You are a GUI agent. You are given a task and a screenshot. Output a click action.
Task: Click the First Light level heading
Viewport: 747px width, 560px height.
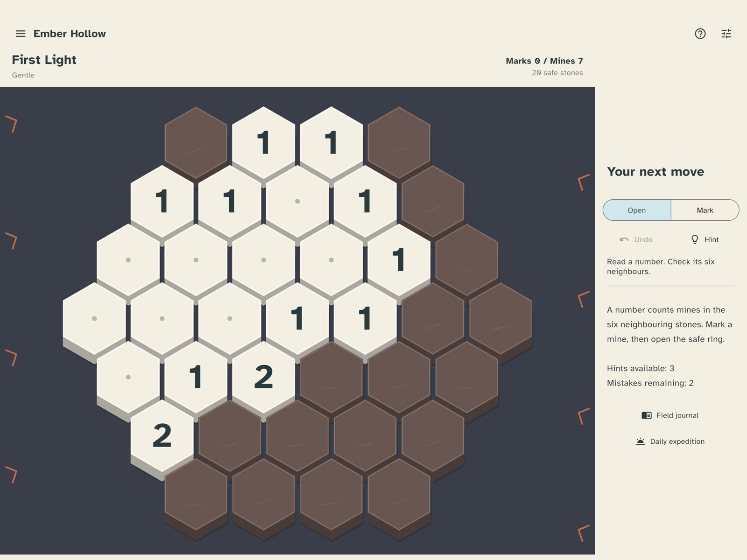(44, 60)
